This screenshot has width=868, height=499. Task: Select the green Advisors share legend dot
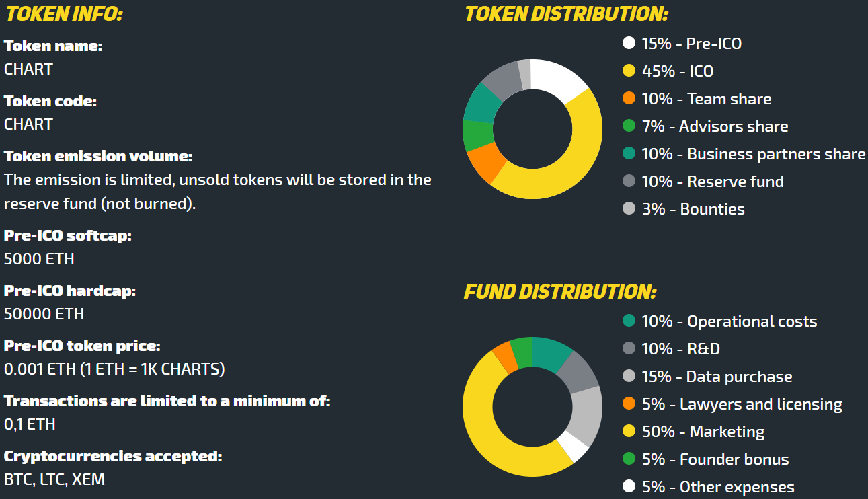tap(629, 126)
